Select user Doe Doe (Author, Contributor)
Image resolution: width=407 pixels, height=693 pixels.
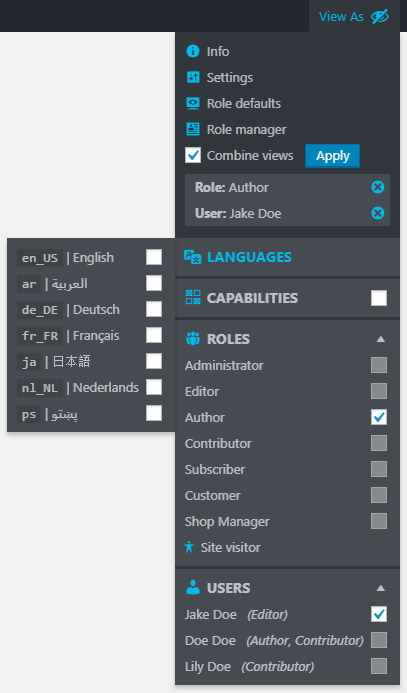274,640
